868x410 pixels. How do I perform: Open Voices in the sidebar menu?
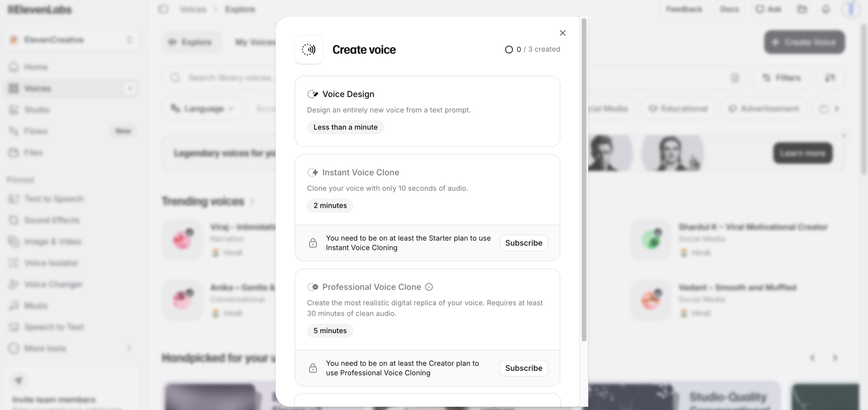[x=37, y=89]
